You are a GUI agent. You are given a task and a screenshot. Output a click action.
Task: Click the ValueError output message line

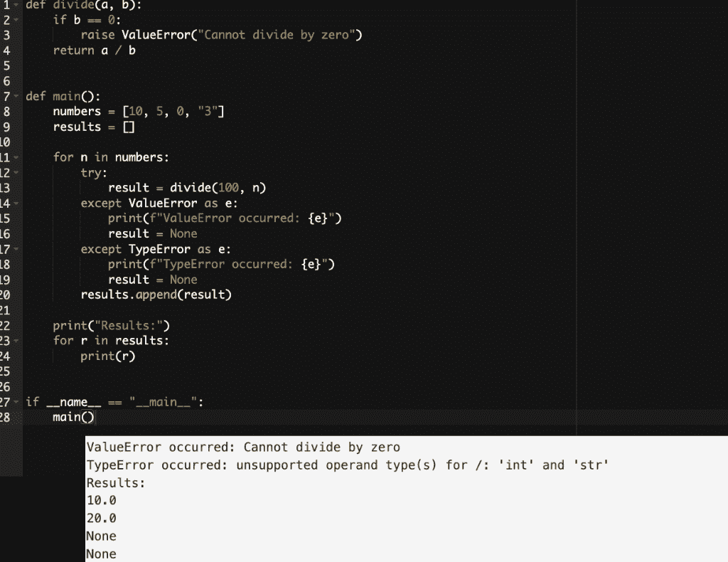pyautogui.click(x=243, y=447)
